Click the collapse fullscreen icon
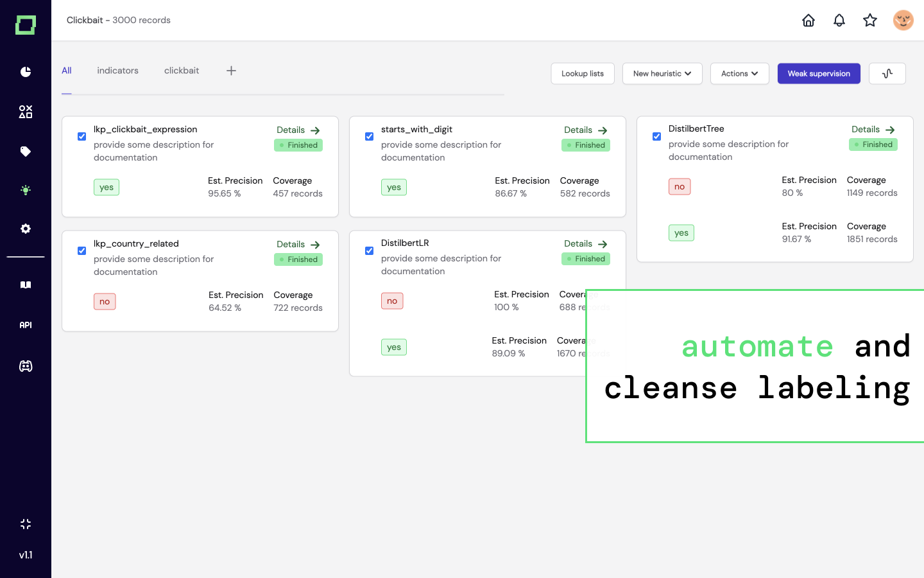924x578 pixels. (x=26, y=524)
